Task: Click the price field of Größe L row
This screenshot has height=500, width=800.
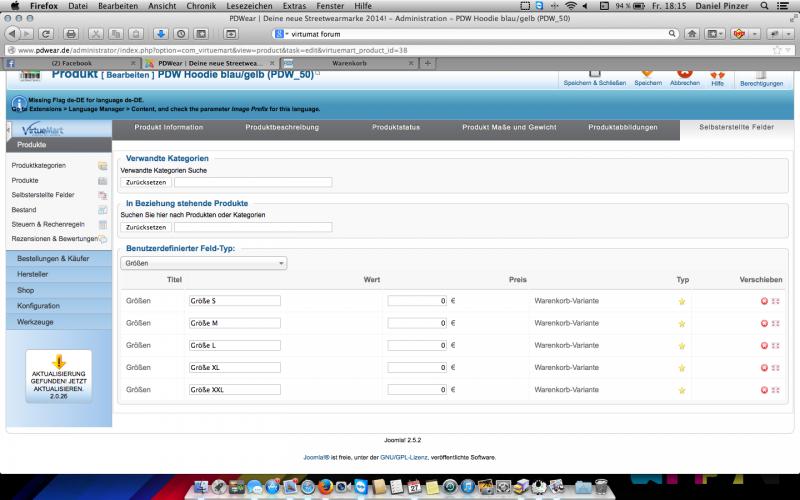Action: pyautogui.click(x=416, y=345)
